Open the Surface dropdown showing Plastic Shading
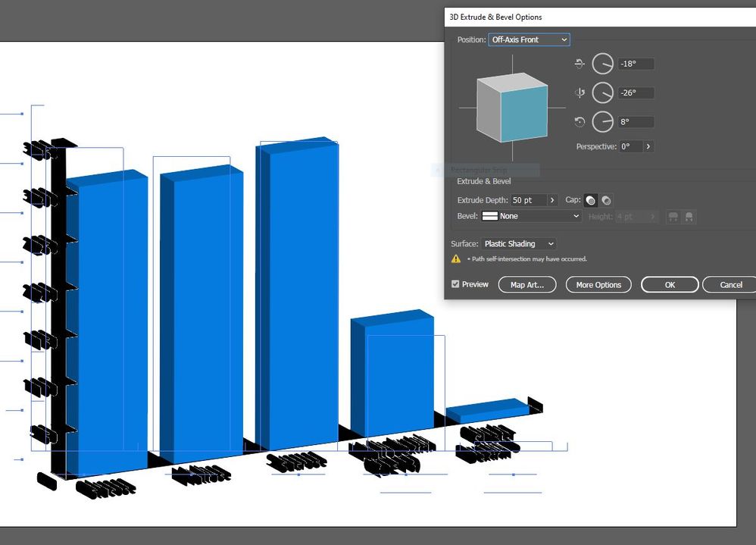 click(519, 243)
